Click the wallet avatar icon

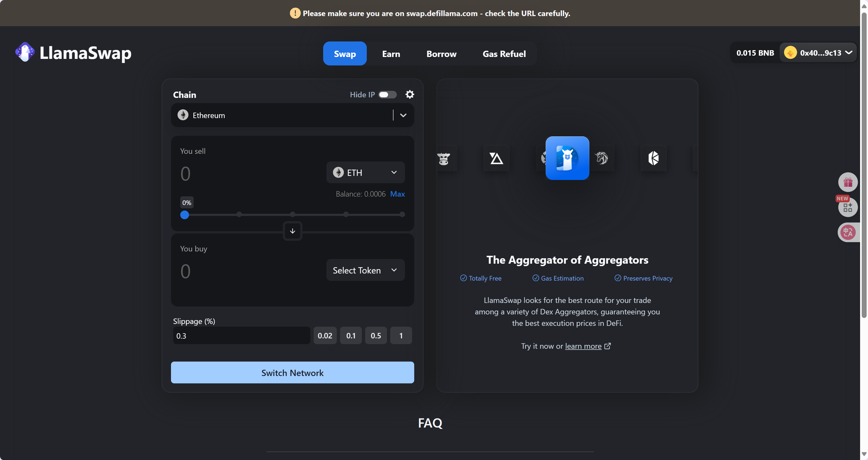791,53
